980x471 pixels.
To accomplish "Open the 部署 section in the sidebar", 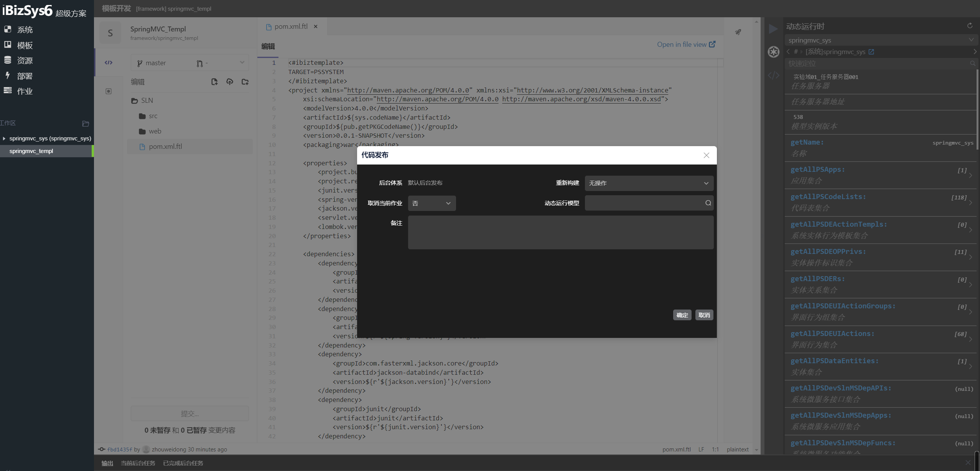I will point(18,76).
